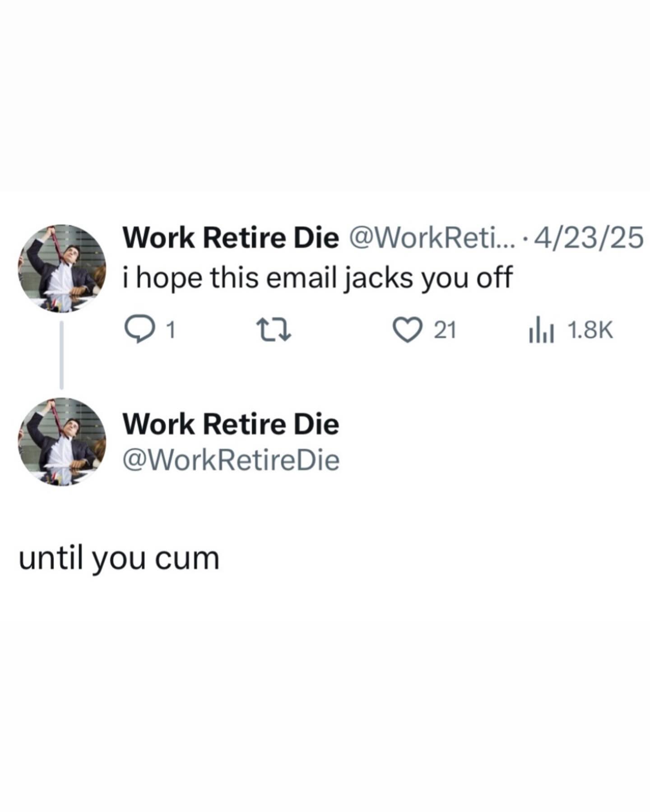Click the 1.8K view count

tap(590, 331)
